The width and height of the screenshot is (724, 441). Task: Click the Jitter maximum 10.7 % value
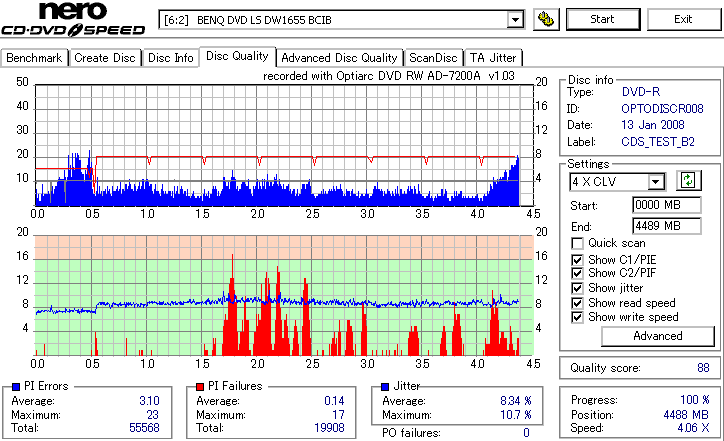click(x=516, y=415)
